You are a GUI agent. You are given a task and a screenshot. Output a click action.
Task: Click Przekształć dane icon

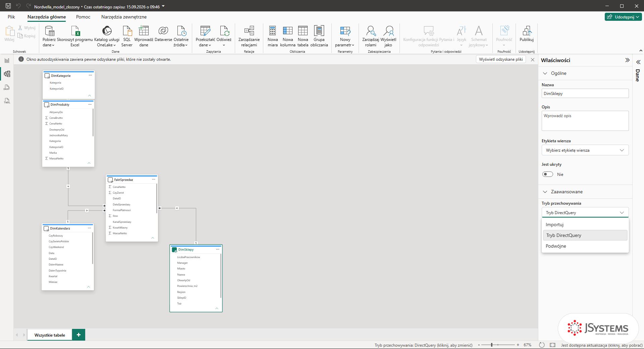tap(205, 31)
